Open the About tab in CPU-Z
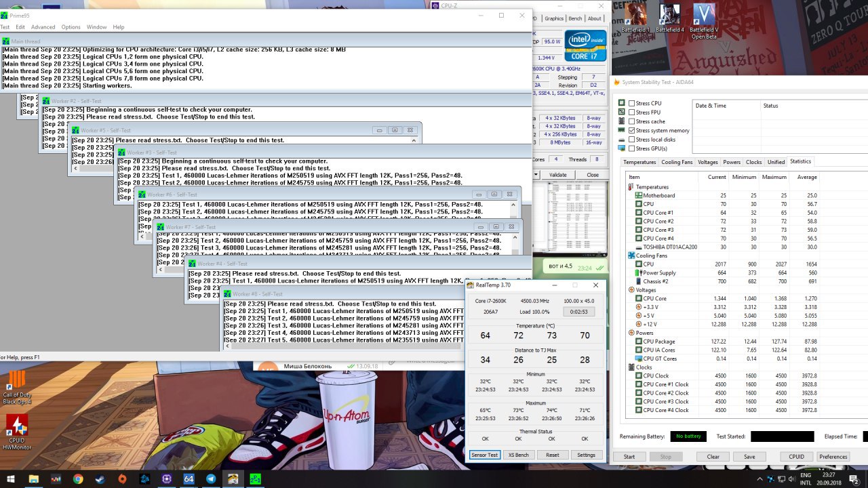The height and width of the screenshot is (488, 868). tap(595, 19)
